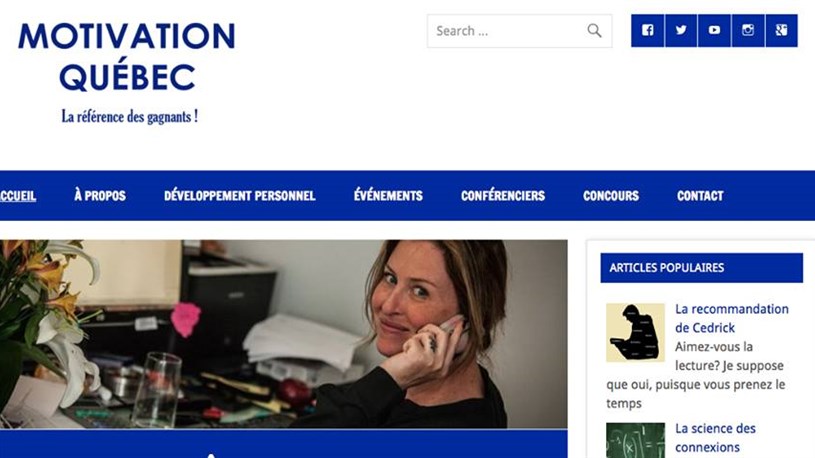Open La science des connexions article link
Viewport: 815px width, 458px height.
(715, 438)
